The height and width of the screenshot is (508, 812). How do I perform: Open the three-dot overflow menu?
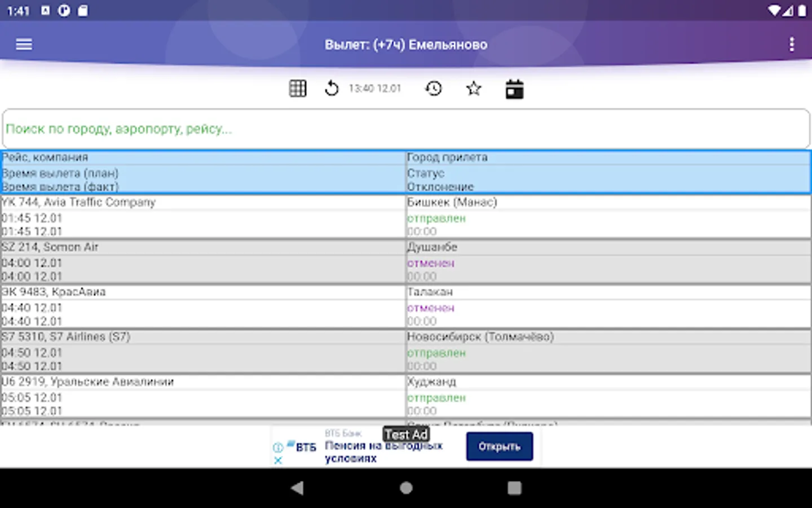[x=792, y=44]
